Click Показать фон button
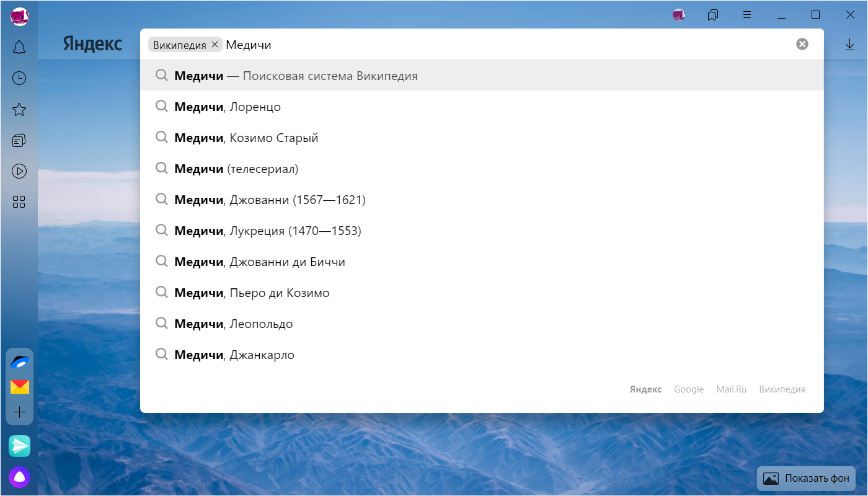 (807, 479)
